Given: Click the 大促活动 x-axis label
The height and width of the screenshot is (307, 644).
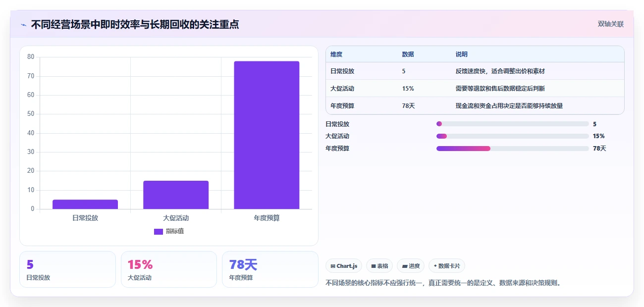Looking at the screenshot, I should point(176,218).
